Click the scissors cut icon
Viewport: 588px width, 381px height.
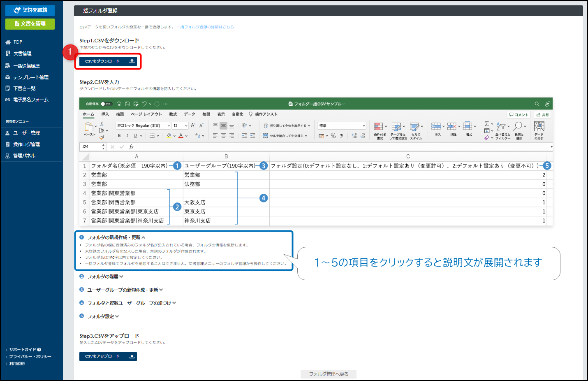click(102, 124)
